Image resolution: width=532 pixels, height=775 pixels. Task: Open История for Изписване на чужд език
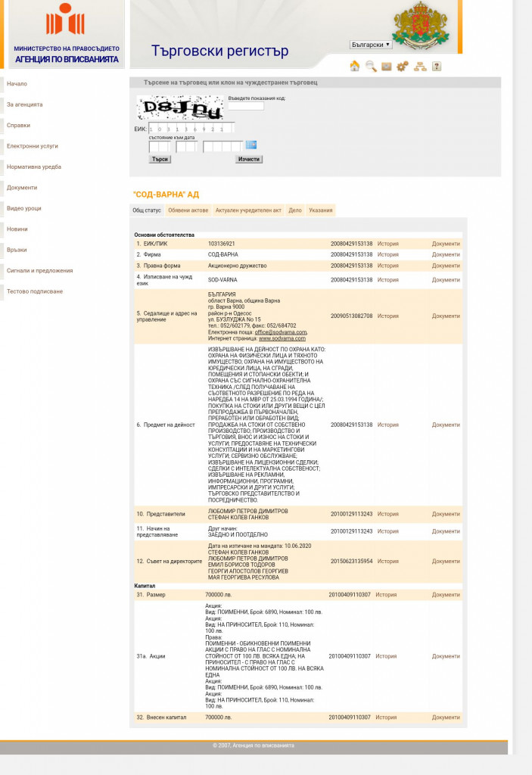click(387, 280)
